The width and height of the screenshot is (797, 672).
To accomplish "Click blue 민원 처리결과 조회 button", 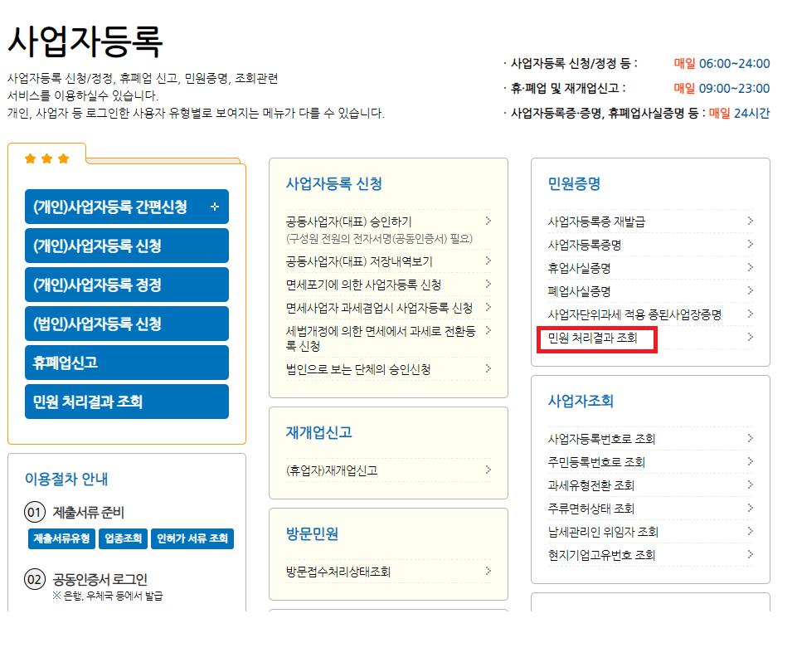I will [127, 402].
